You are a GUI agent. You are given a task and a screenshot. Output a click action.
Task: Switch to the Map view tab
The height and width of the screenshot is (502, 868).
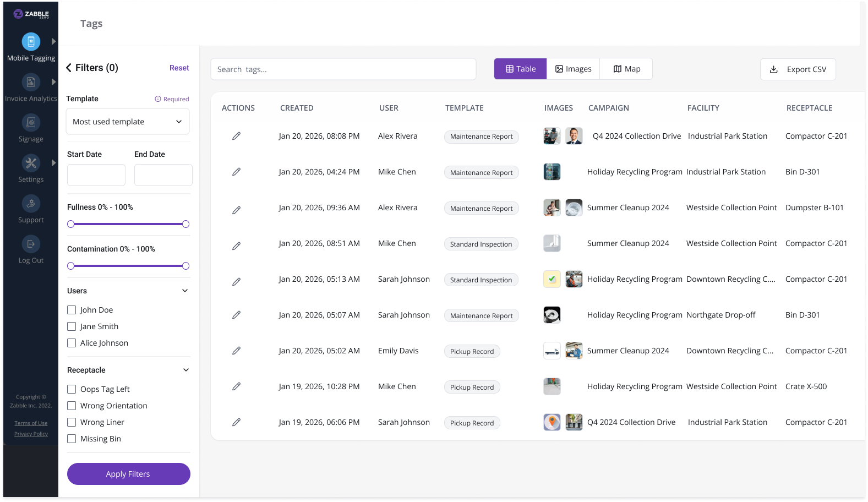pyautogui.click(x=626, y=69)
